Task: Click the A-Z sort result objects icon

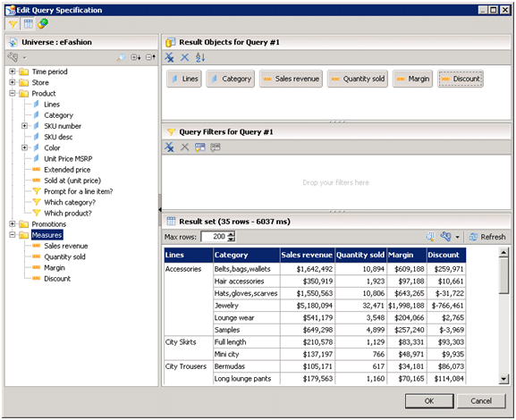Action: pos(200,57)
